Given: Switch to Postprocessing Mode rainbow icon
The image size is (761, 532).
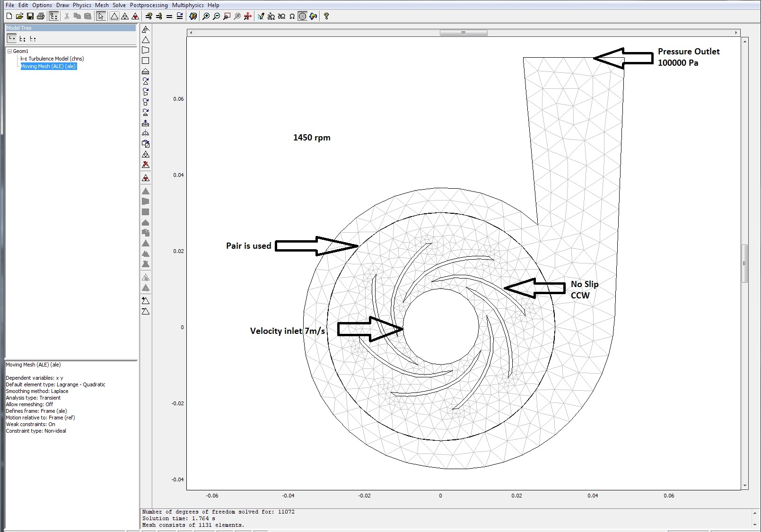Looking at the screenshot, I should (x=313, y=16).
